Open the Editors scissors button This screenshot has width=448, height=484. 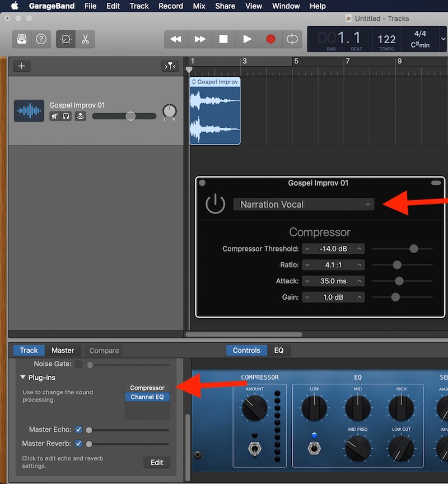85,39
